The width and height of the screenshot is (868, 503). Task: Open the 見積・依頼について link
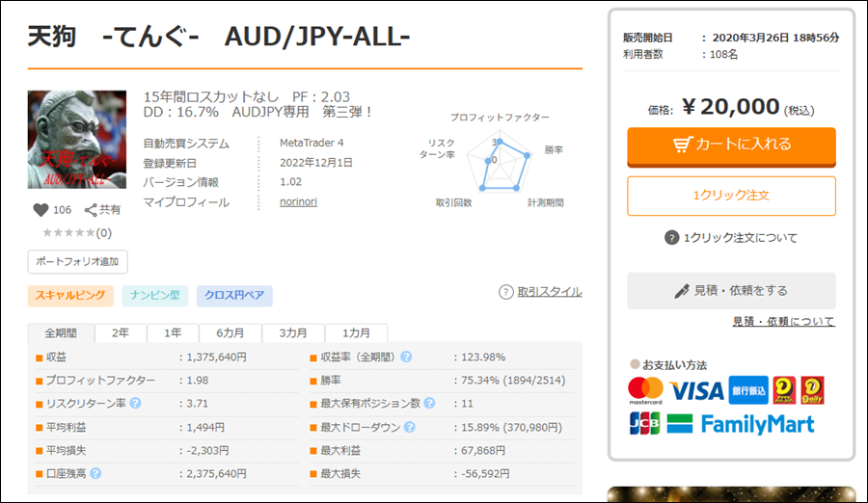click(x=783, y=322)
